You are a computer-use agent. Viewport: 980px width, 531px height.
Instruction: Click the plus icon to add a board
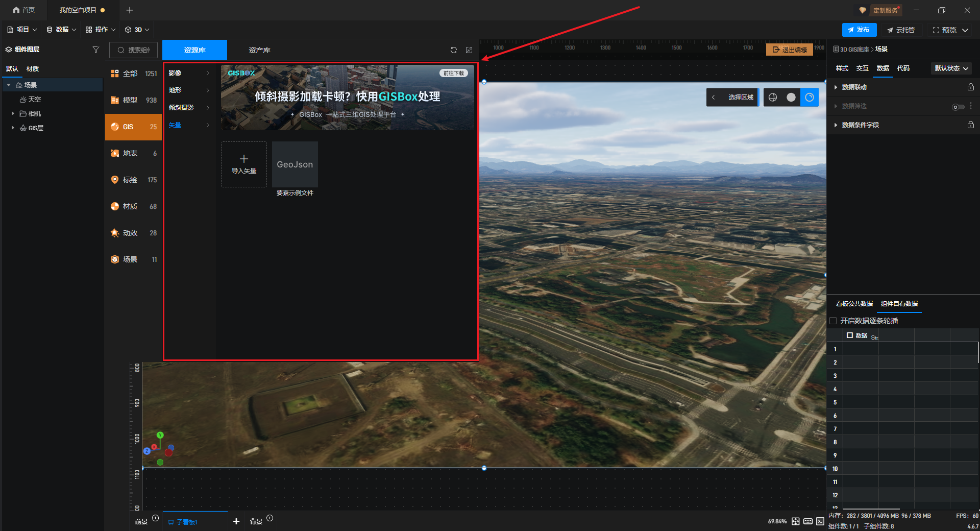(x=236, y=521)
